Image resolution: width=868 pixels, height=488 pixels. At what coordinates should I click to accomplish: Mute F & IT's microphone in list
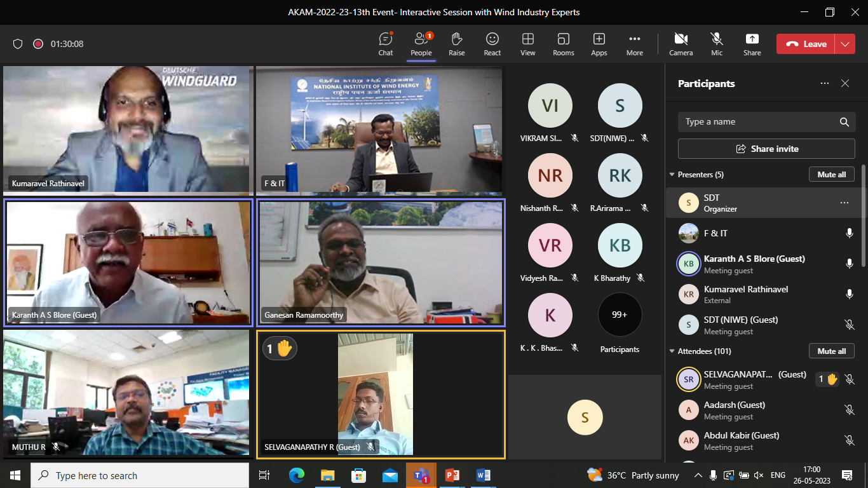click(x=849, y=233)
